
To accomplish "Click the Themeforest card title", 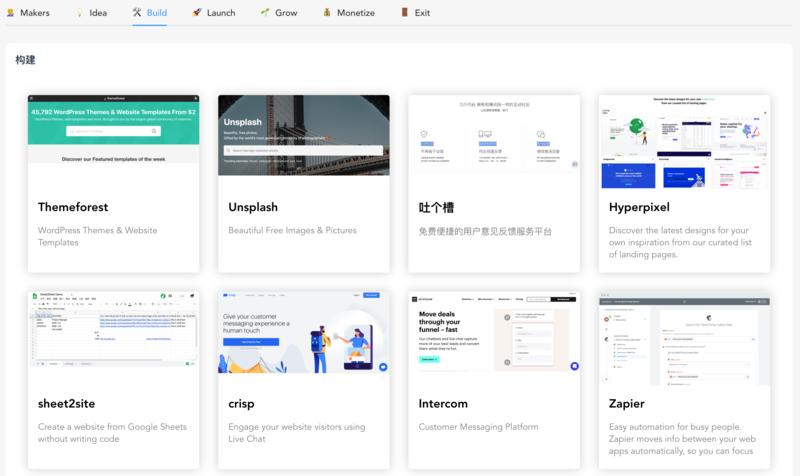I will tap(73, 207).
